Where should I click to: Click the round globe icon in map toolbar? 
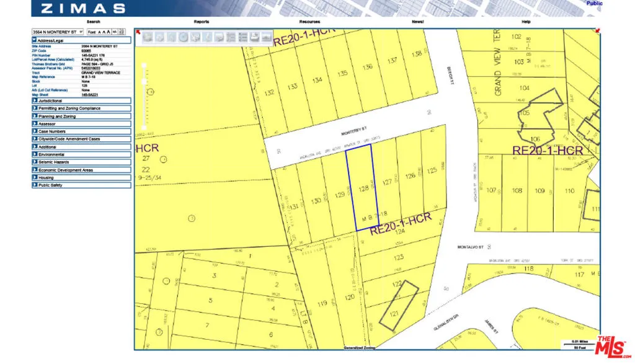183,37
